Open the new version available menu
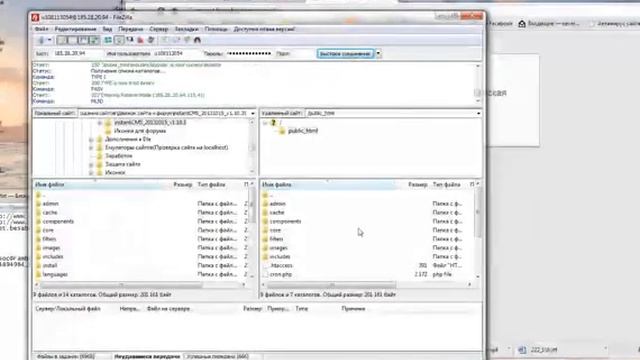The width and height of the screenshot is (640, 360). click(264, 29)
